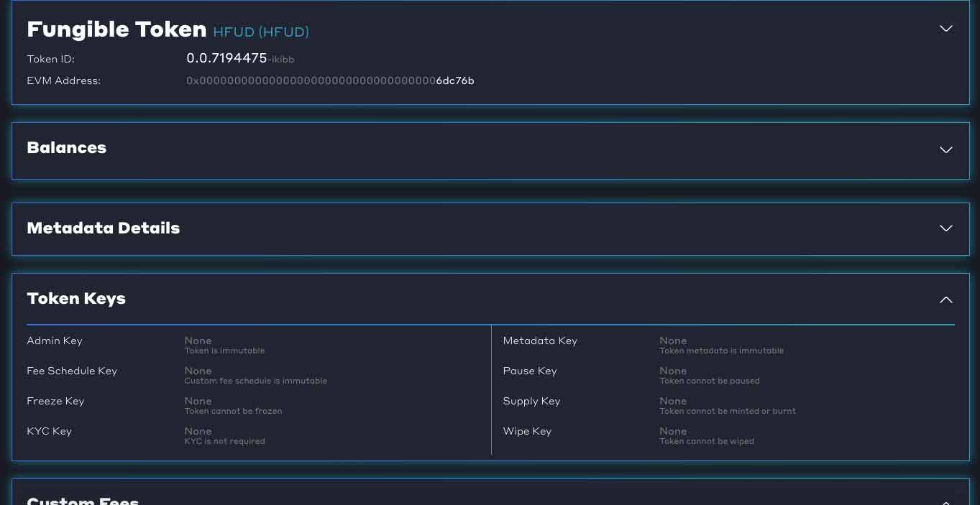Click the Fee Schedule Key label

[x=72, y=371]
